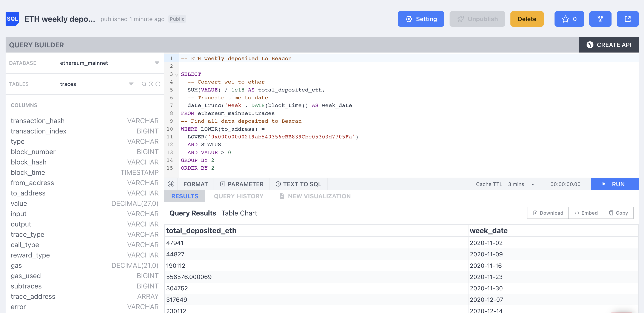Switch to the Query History tab
Screen dimensions: 644x313
tap(238, 196)
